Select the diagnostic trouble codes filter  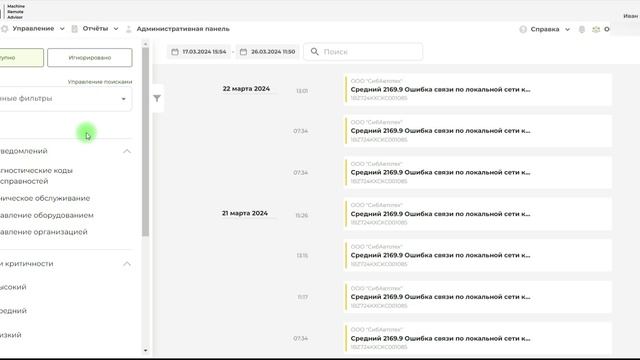point(36,176)
